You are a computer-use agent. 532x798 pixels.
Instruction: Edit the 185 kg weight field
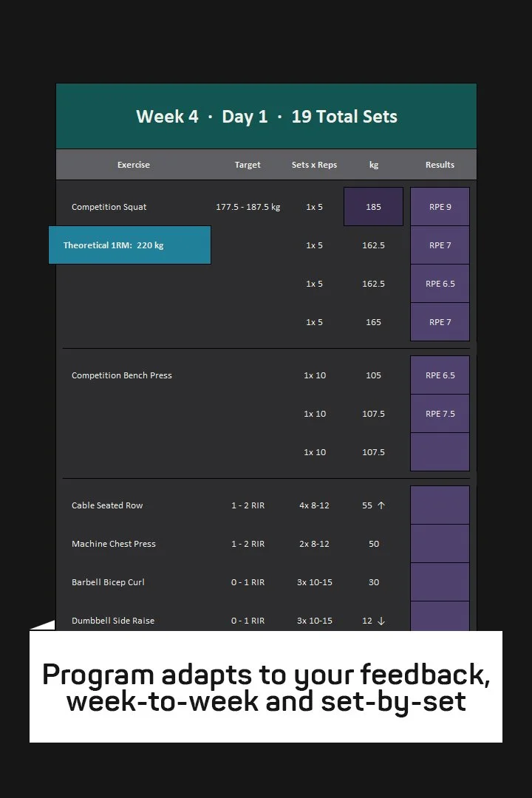373,207
